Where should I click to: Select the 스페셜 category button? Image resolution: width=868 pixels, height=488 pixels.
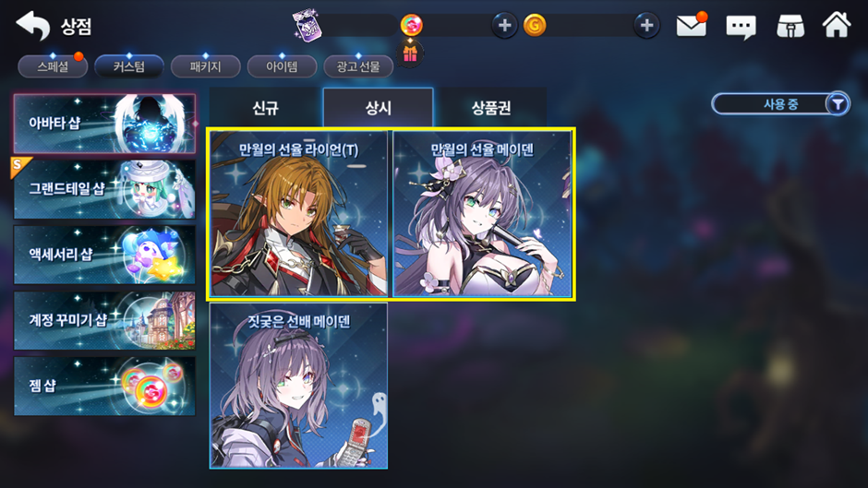53,67
